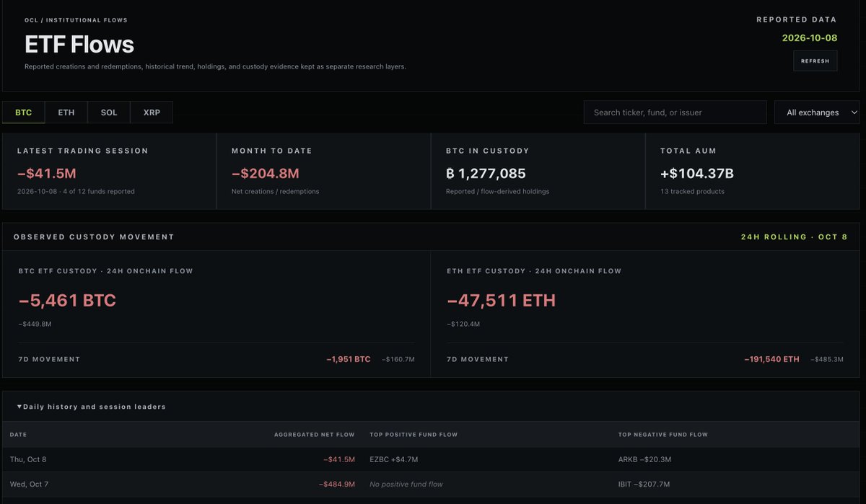This screenshot has height=504, width=866.
Task: Click the Date column header
Action: click(x=18, y=435)
